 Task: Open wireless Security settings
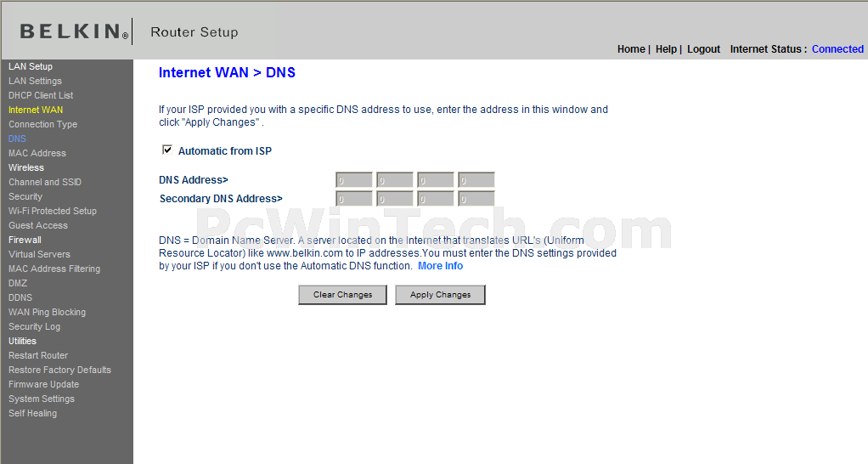click(x=25, y=196)
